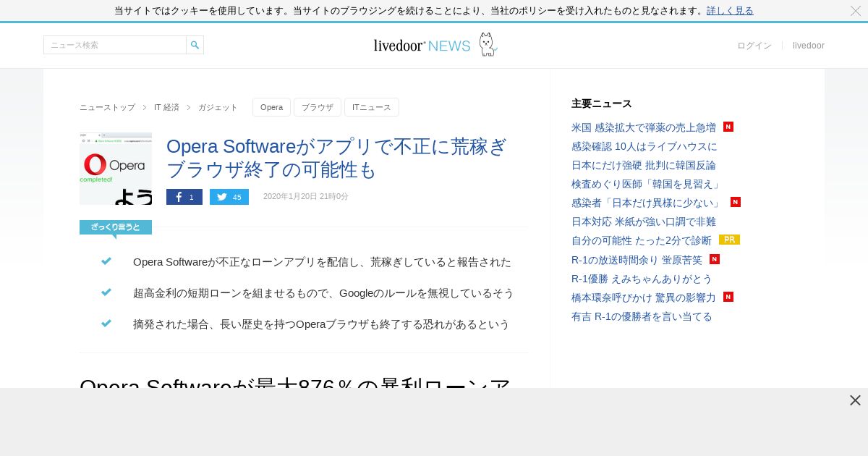
Task: Open the 詳しく見る cookie policy link
Action: pos(730,11)
